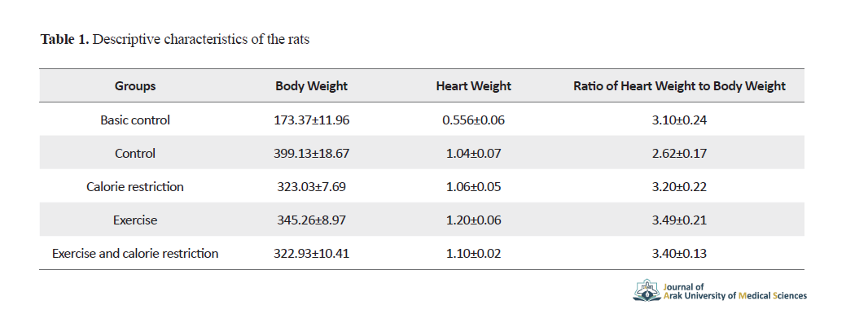Screen dimensions: 868x318
Task: Click the Heart Weight column header
Action: [473, 86]
